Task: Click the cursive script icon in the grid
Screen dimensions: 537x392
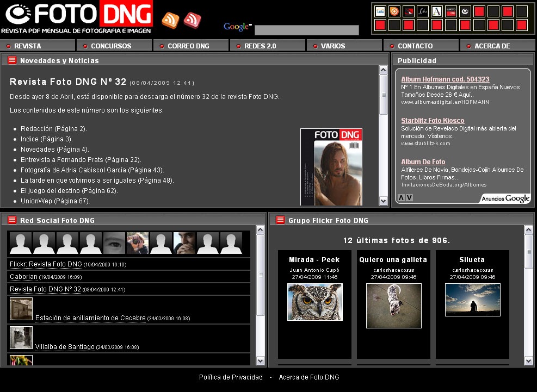Action: (423, 11)
